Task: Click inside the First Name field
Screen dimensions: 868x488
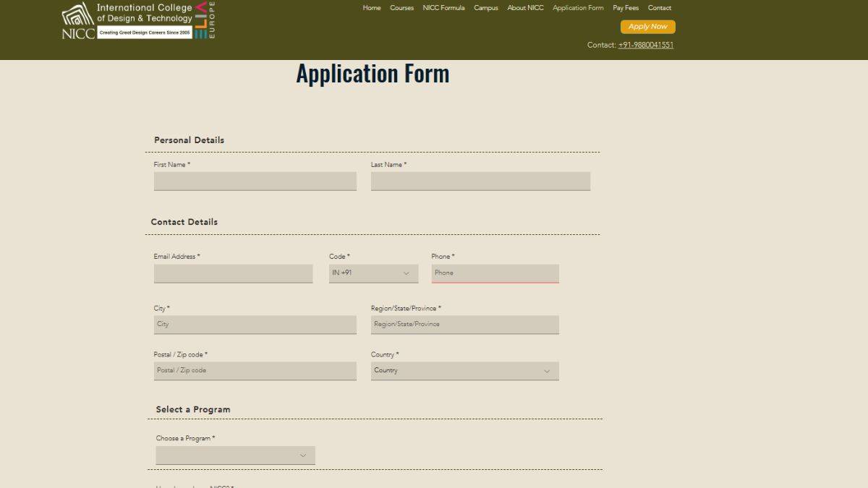Action: pyautogui.click(x=255, y=181)
